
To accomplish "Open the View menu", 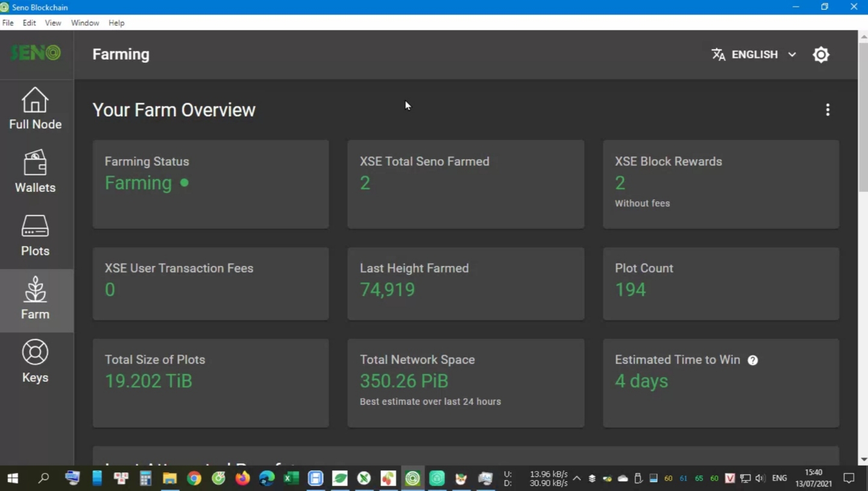I will click(53, 23).
